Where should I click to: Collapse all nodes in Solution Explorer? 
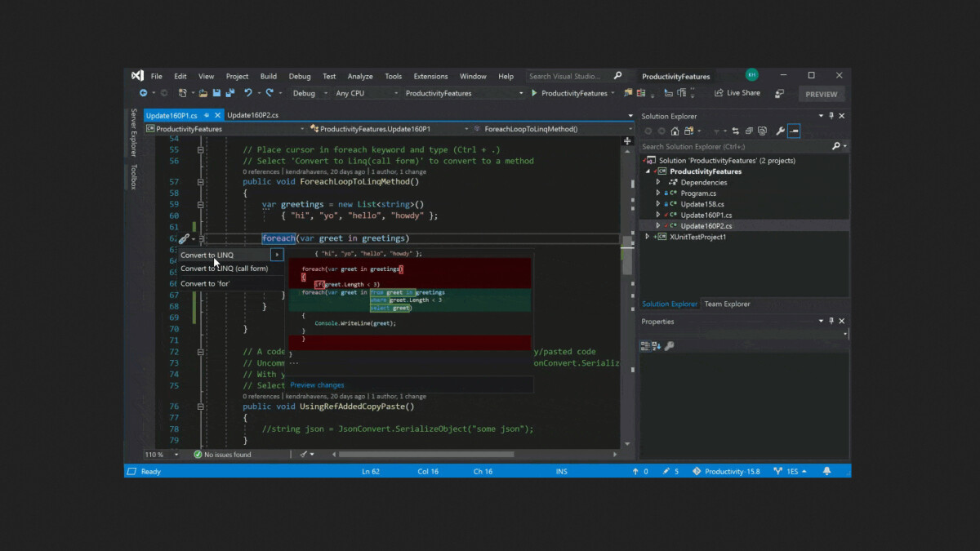750,130
